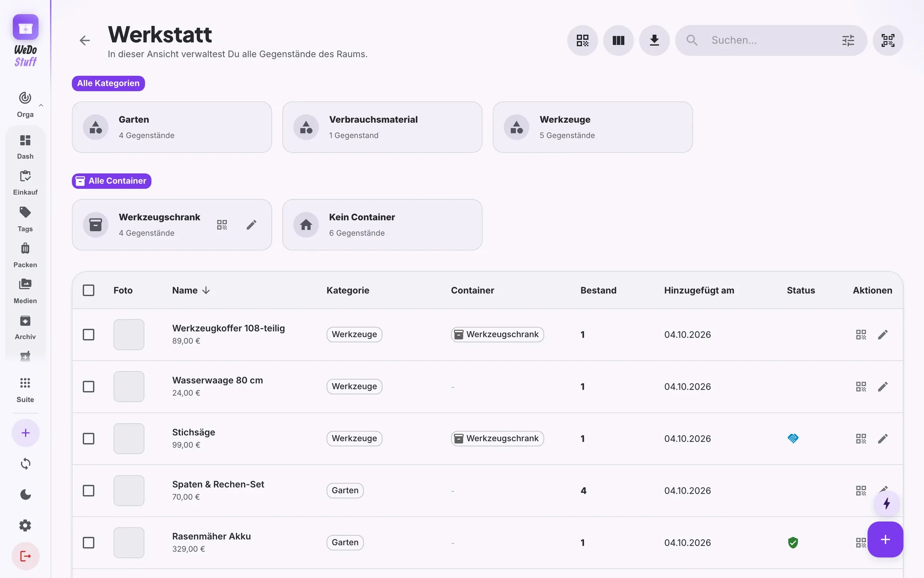Open the QR code overview in header
This screenshot has width=924, height=578.
point(582,40)
